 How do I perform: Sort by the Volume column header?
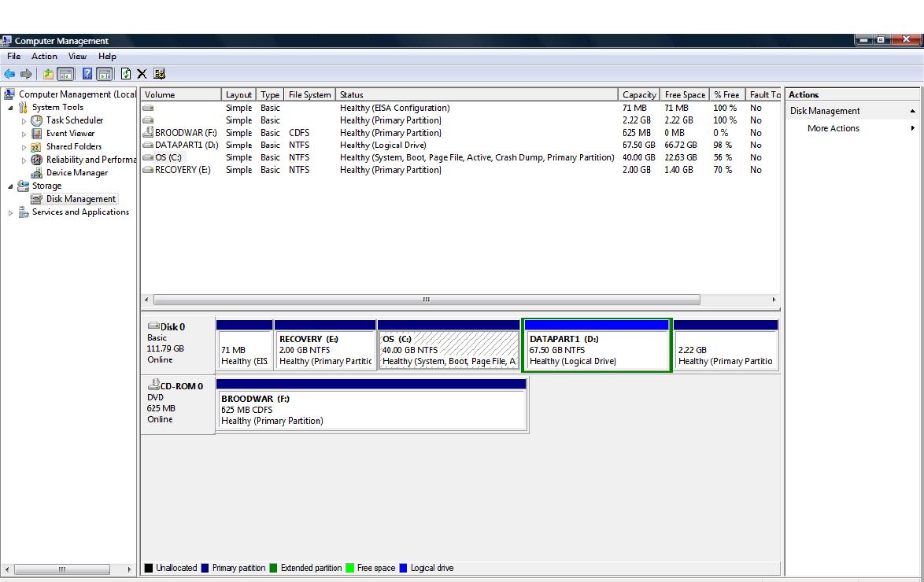(181, 94)
